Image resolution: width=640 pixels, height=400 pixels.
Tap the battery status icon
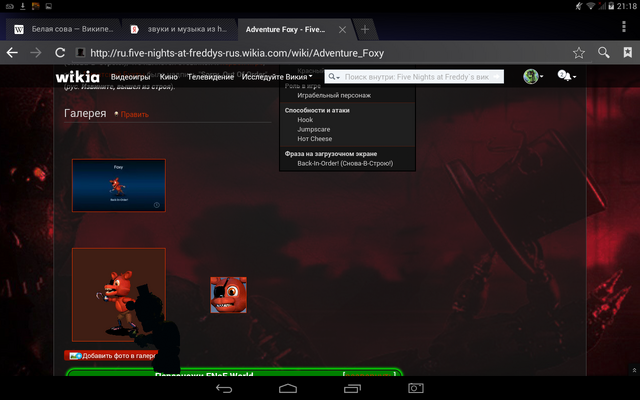coord(611,6)
